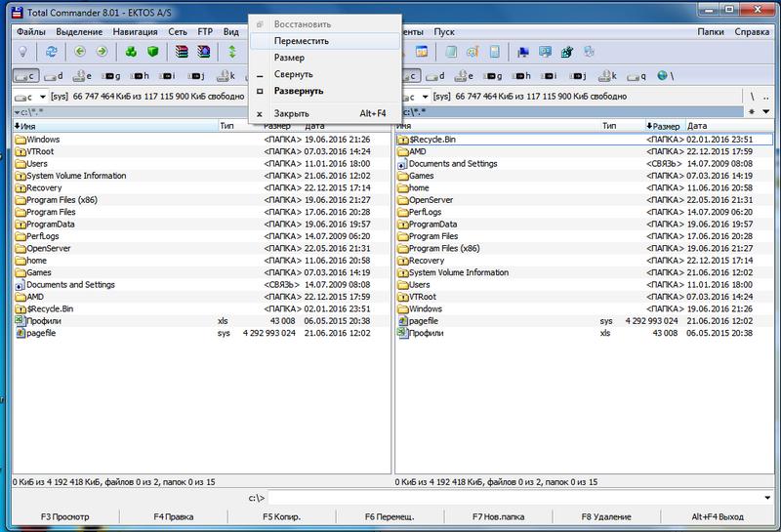
Task: Select Documents and Settings in left panel
Action: 201,284
